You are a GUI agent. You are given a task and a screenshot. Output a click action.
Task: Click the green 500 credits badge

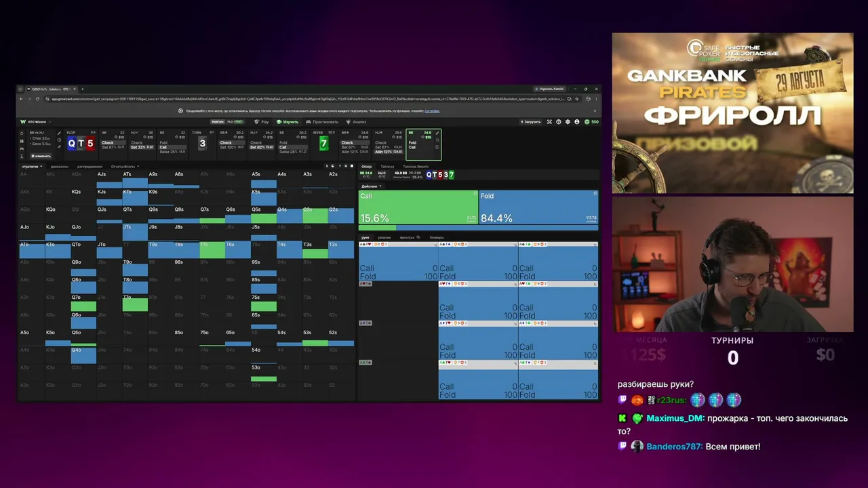[x=592, y=122]
